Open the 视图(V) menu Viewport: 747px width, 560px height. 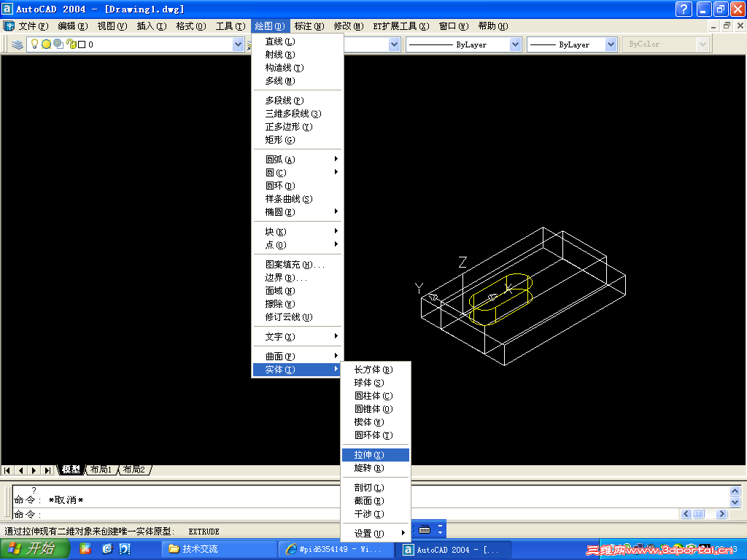click(x=112, y=26)
